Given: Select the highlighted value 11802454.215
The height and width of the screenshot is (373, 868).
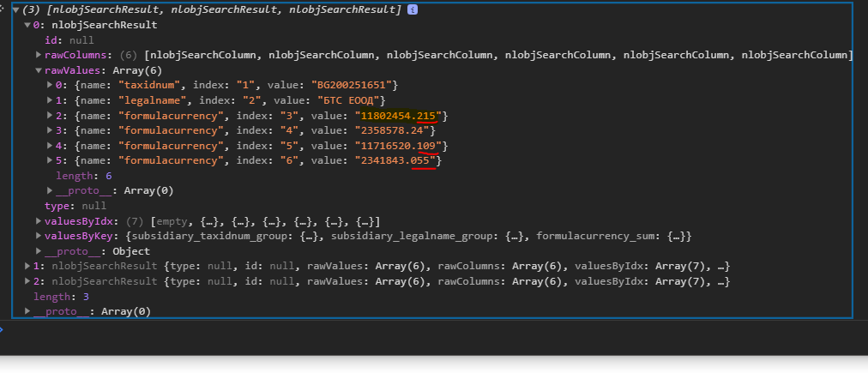Looking at the screenshot, I should click(398, 116).
